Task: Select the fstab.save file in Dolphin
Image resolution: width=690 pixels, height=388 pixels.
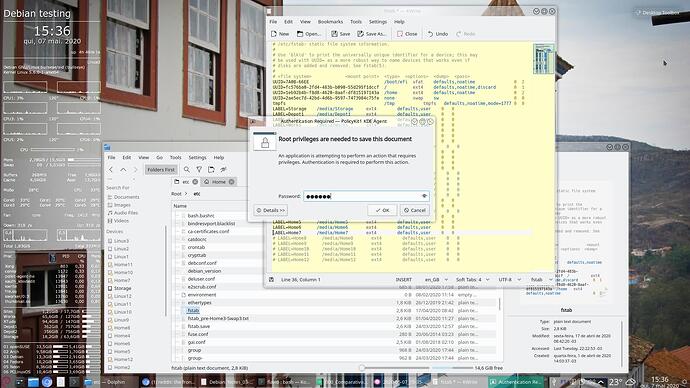Action: 198,326
